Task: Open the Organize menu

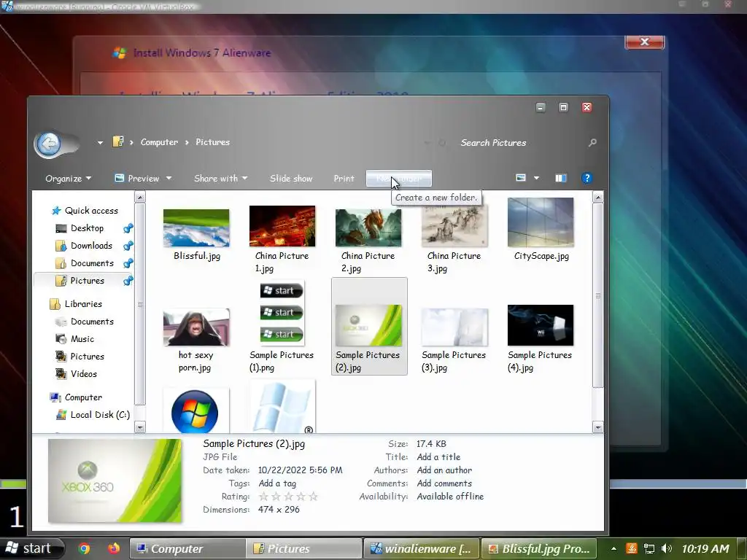Action: pos(68,179)
